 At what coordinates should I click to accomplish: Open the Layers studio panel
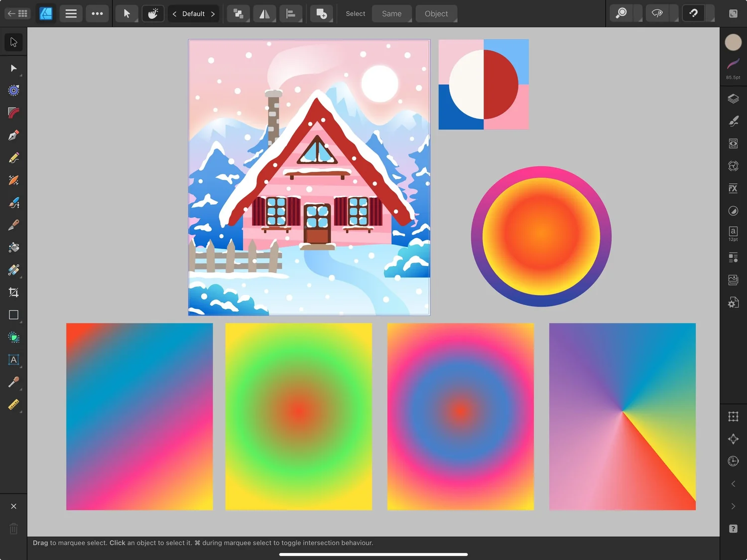tap(733, 98)
